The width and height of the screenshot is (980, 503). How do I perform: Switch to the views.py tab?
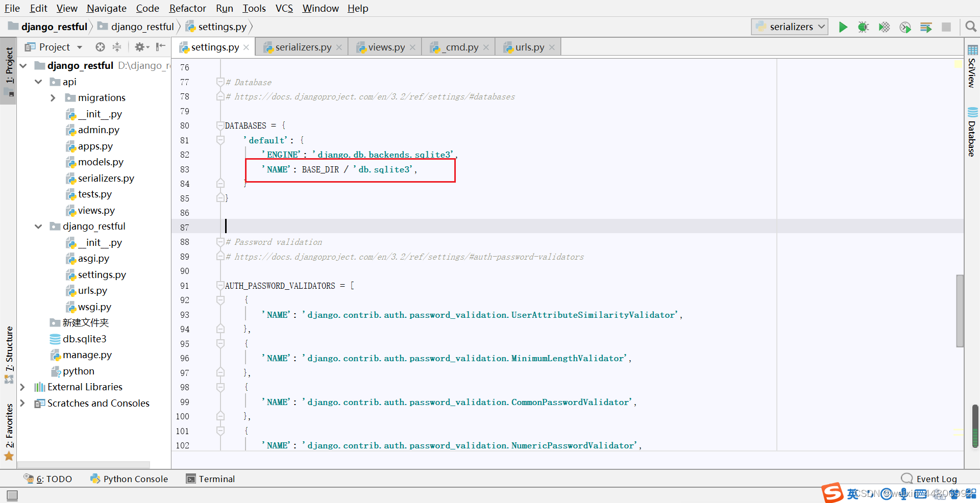click(385, 47)
